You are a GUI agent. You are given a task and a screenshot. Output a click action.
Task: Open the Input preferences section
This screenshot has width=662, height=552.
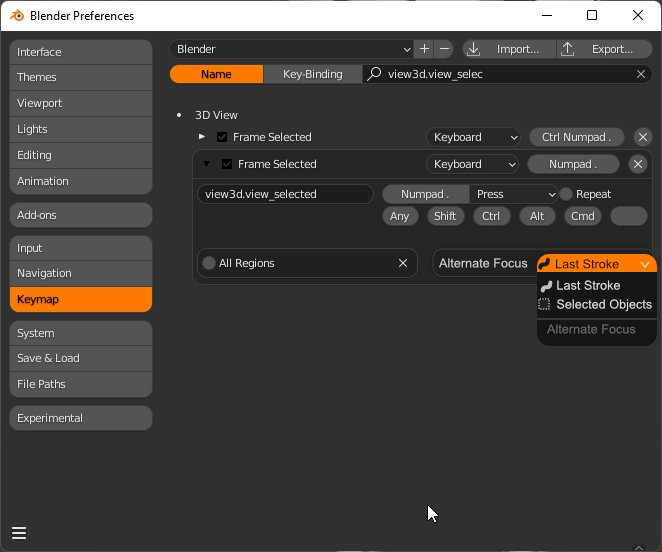click(81, 248)
